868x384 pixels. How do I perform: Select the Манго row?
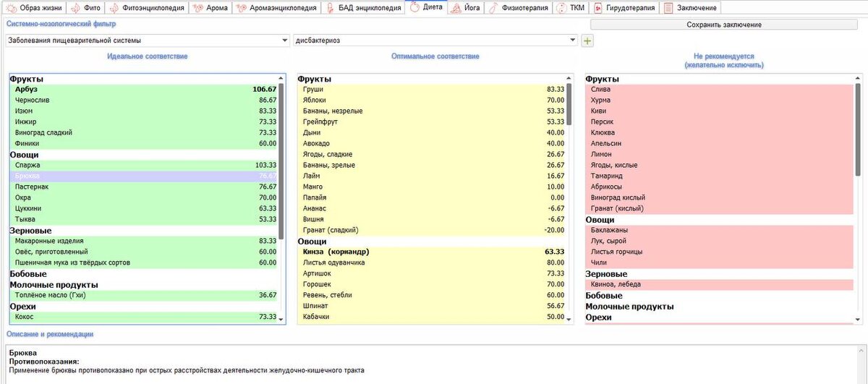click(432, 187)
